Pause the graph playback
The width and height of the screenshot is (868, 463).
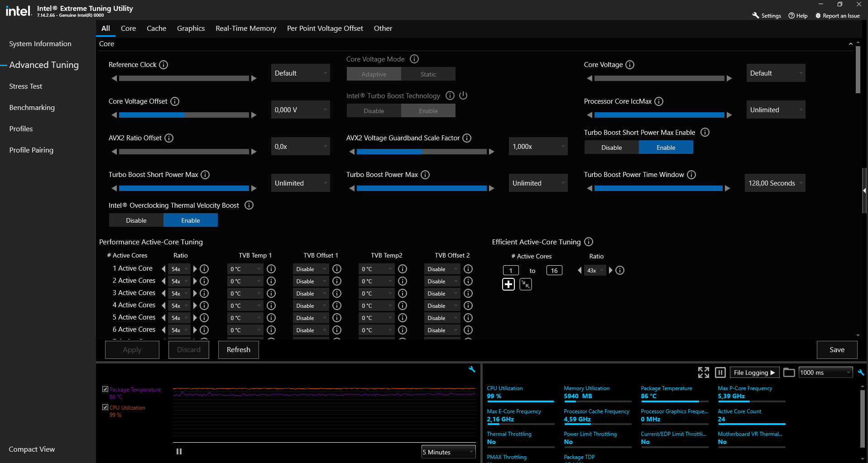point(179,451)
